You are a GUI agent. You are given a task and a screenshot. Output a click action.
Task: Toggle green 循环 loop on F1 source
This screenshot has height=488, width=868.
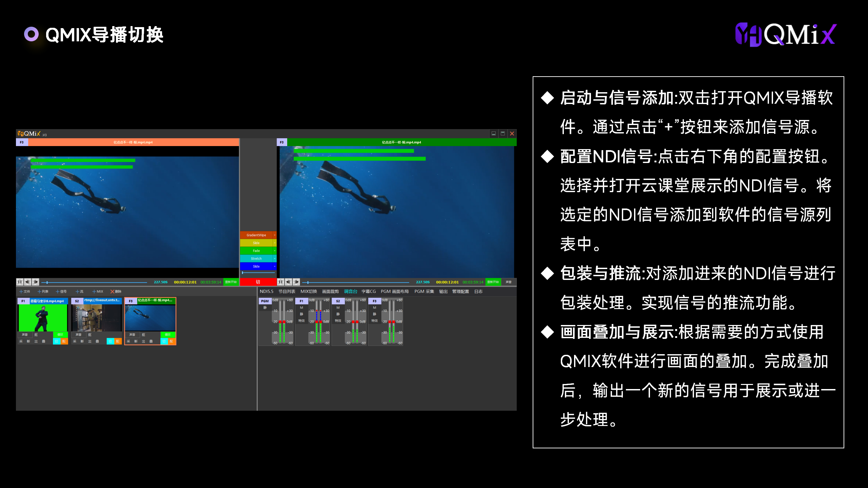[x=60, y=334]
